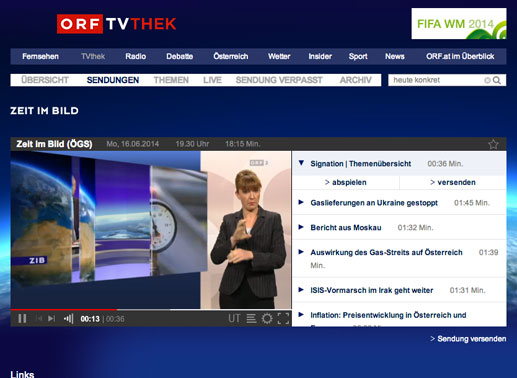Screen dimensions: 517x378
Task: Open the Sendung versenden link
Action: (468, 339)
